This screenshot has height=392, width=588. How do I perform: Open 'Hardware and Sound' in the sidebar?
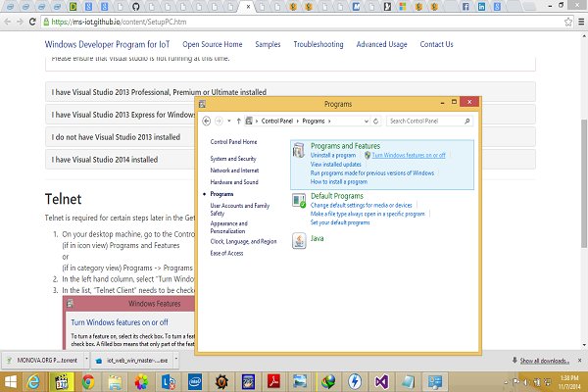pyautogui.click(x=234, y=182)
